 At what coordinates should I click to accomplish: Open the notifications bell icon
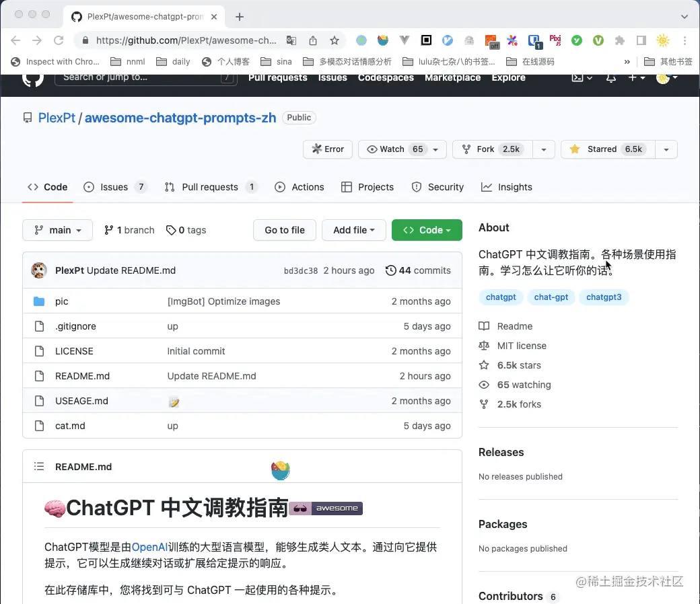[611, 77]
